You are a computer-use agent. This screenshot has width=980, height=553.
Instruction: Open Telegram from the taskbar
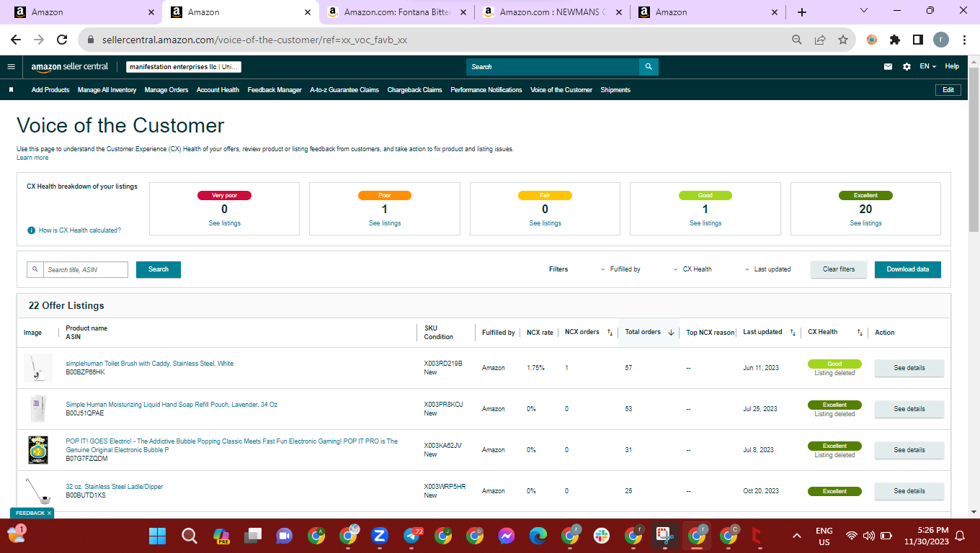coord(412,536)
